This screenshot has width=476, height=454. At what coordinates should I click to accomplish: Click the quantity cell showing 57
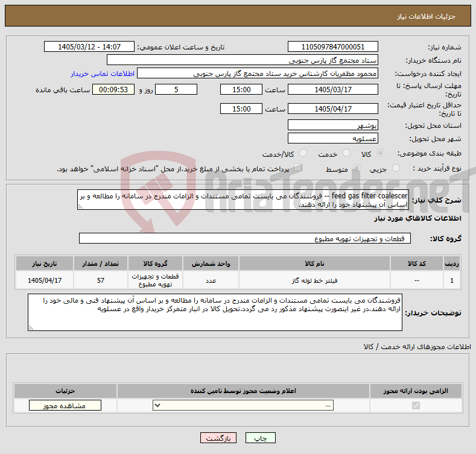[101, 280]
